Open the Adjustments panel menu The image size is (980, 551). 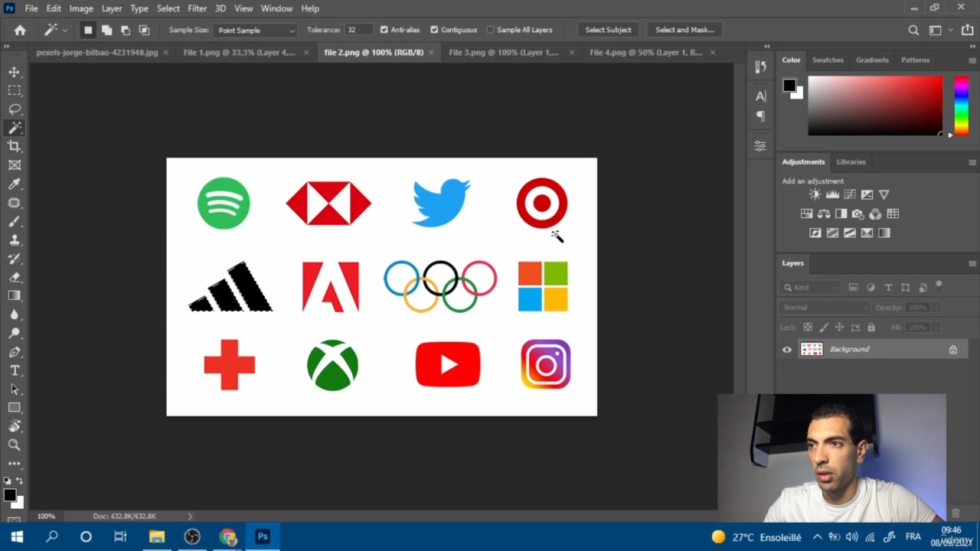click(x=972, y=162)
